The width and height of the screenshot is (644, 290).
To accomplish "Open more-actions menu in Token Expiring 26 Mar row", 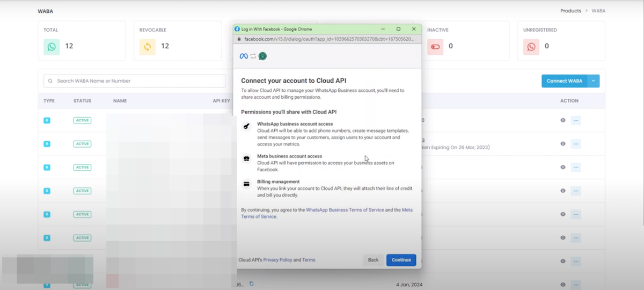I will coord(576,144).
